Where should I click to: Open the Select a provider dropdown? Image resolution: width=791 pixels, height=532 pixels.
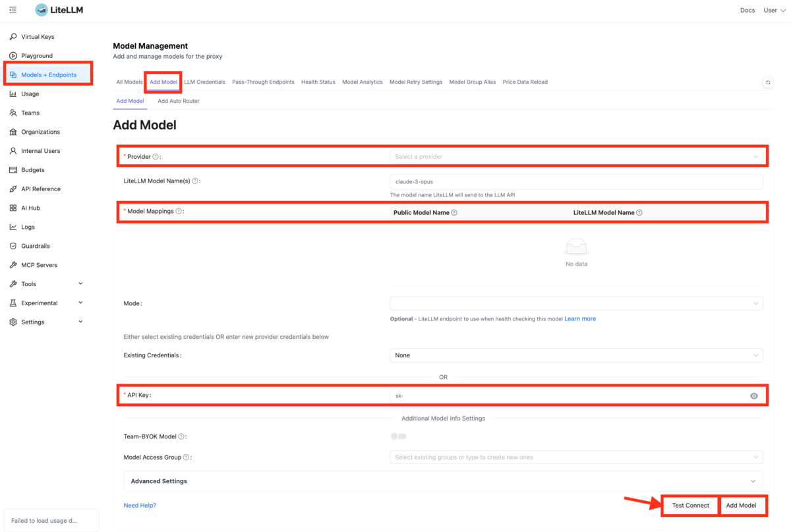pos(576,157)
